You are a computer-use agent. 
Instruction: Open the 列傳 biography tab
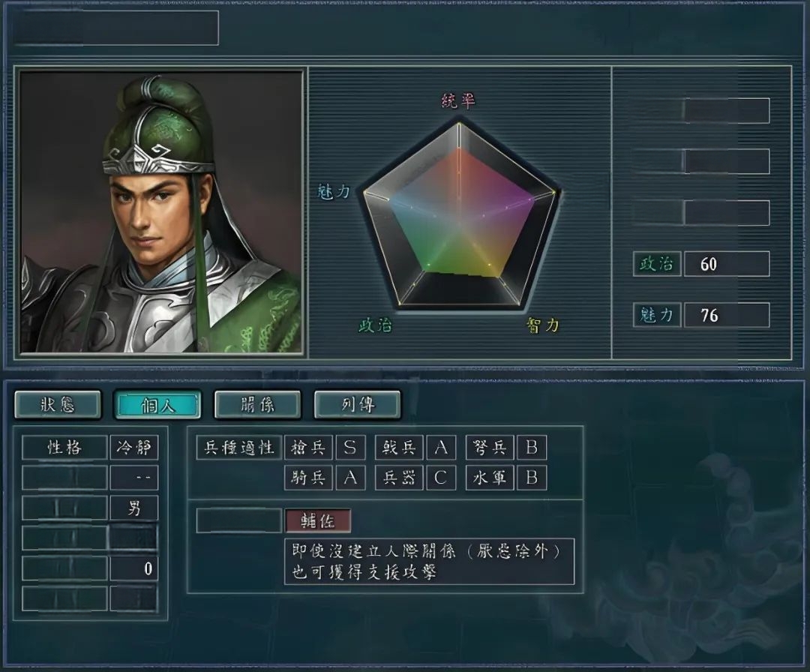358,404
